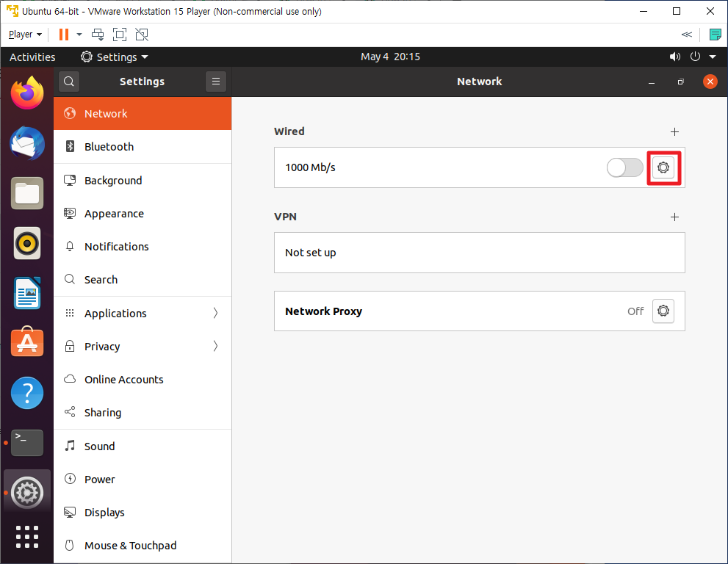
Task: Click the volume icon in top bar
Action: [x=675, y=57]
